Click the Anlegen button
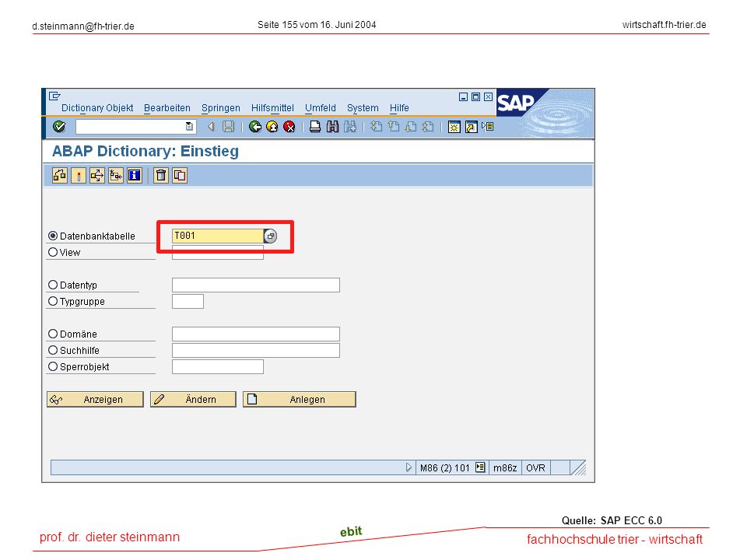This screenshot has height=560, width=747. 299,399
